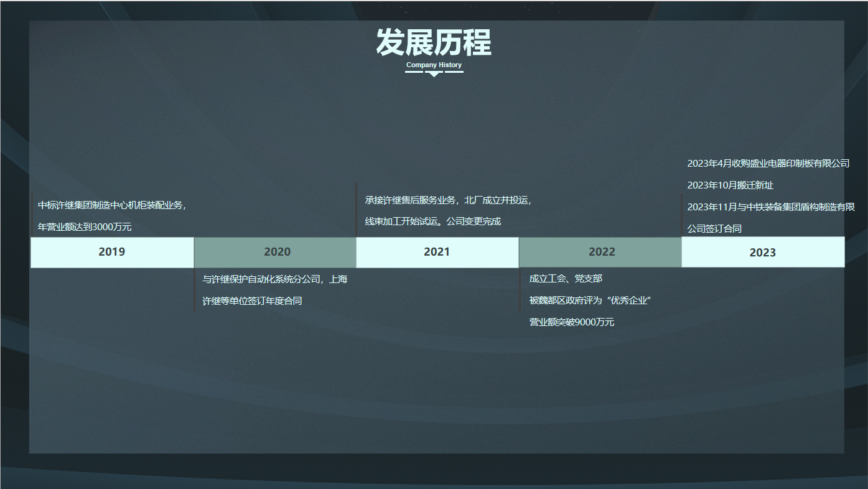Select the 年营业额达到3000万元 text line
The width and height of the screenshot is (868, 489).
pyautogui.click(x=85, y=227)
